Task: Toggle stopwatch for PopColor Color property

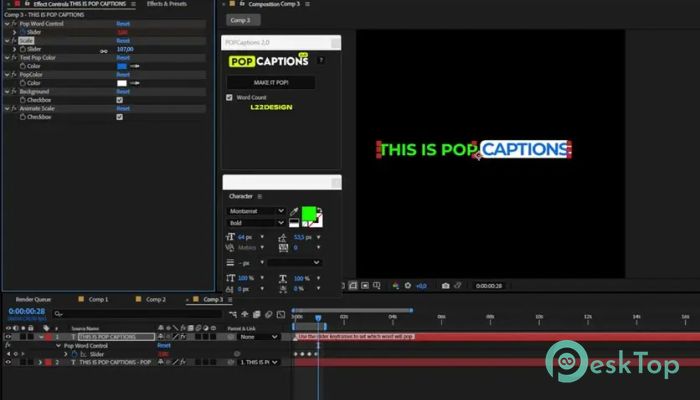Action: click(x=23, y=83)
